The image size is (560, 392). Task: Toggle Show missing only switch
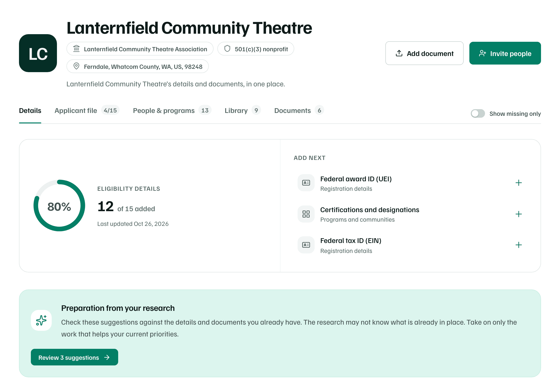[478, 113]
